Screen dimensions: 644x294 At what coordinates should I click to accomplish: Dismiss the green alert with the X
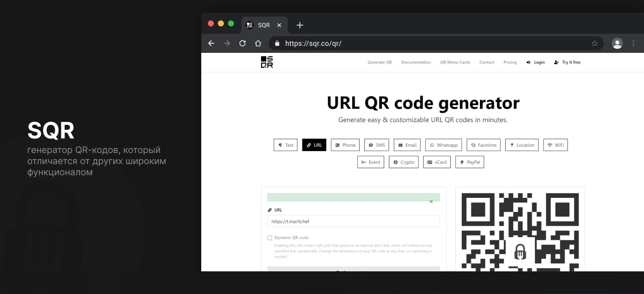(x=431, y=201)
